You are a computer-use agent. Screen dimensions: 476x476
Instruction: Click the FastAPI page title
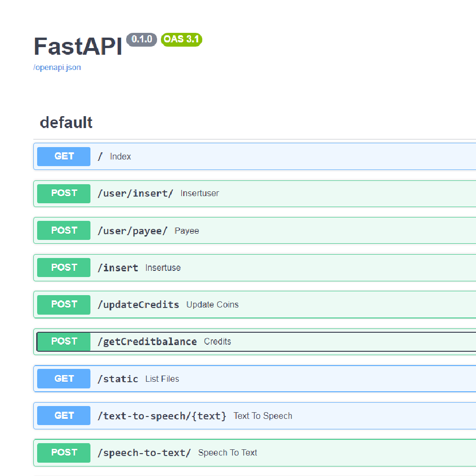tap(78, 47)
